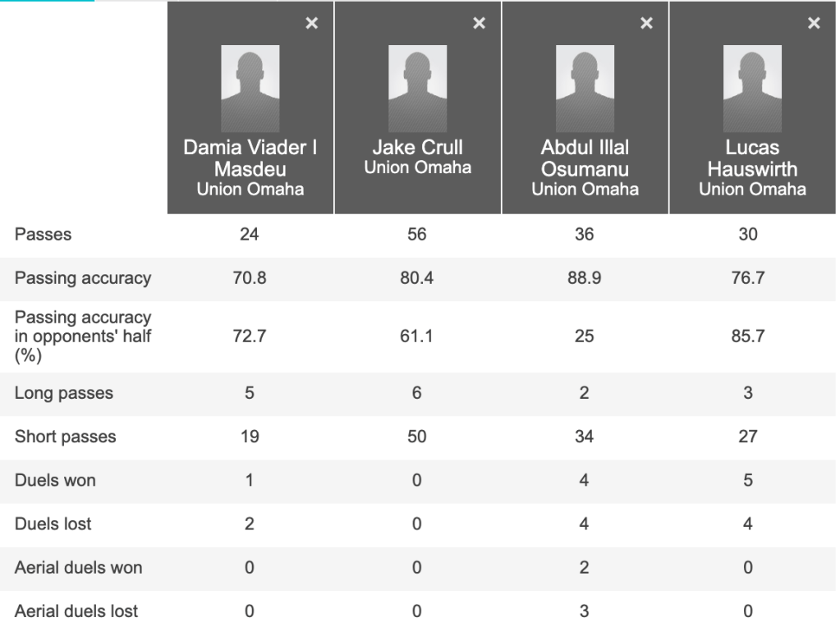Remove Jake Crull using the X icon

tap(479, 24)
